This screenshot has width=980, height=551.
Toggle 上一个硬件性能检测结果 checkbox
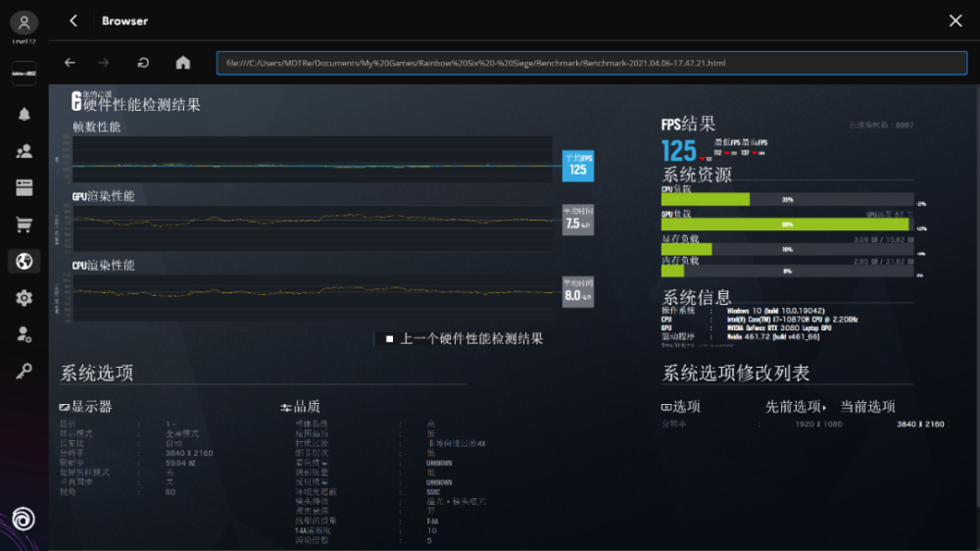click(389, 339)
